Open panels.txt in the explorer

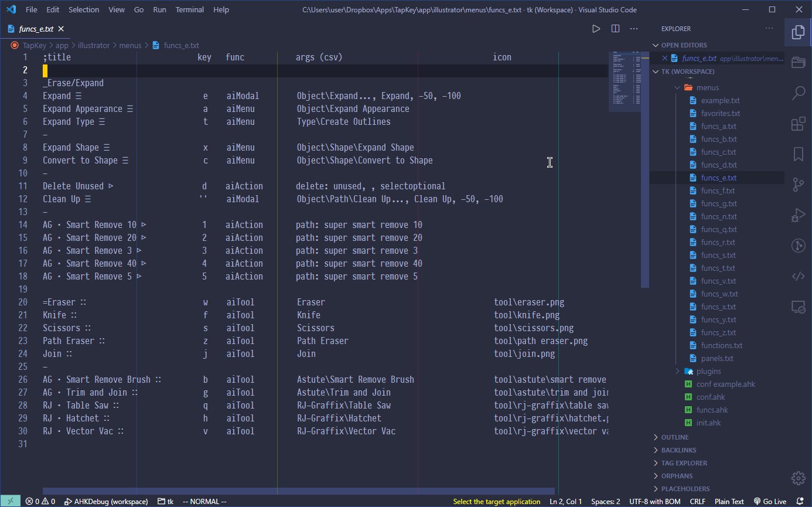point(717,358)
